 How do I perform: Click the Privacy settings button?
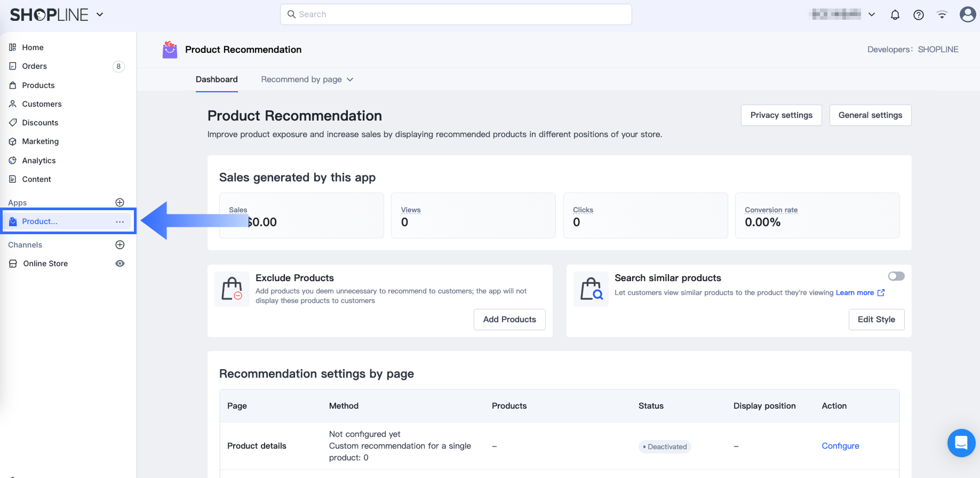tap(781, 115)
